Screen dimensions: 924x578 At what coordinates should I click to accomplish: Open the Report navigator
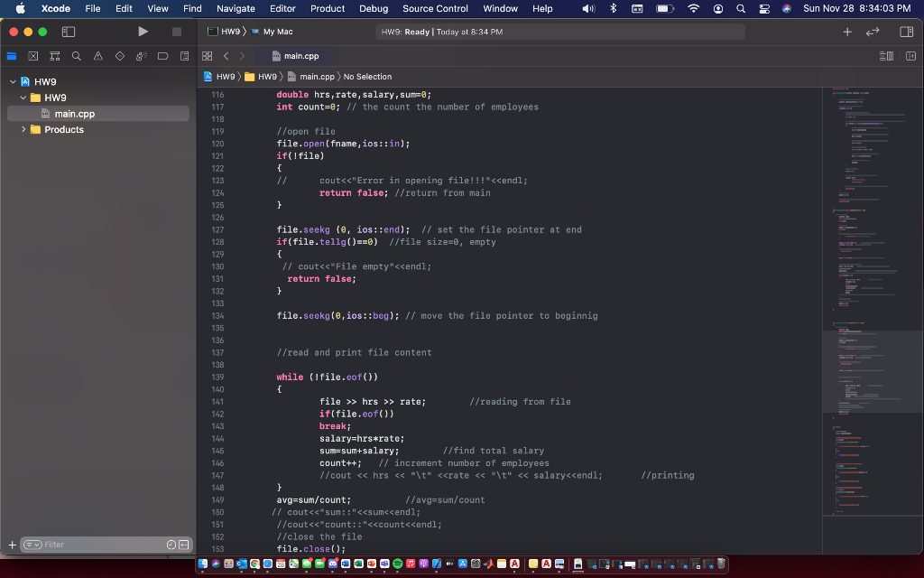(184, 56)
